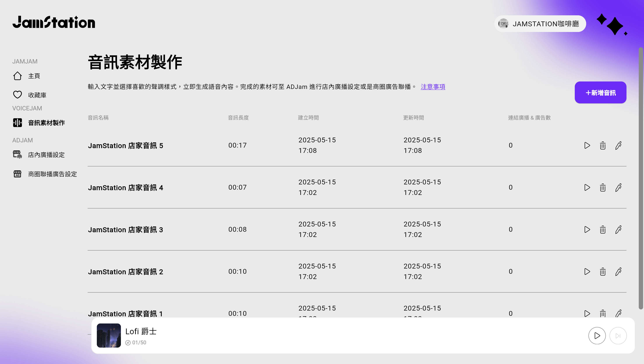
Task: Delete JamStation 店家音訊 3 with trash icon
Action: (x=603, y=230)
